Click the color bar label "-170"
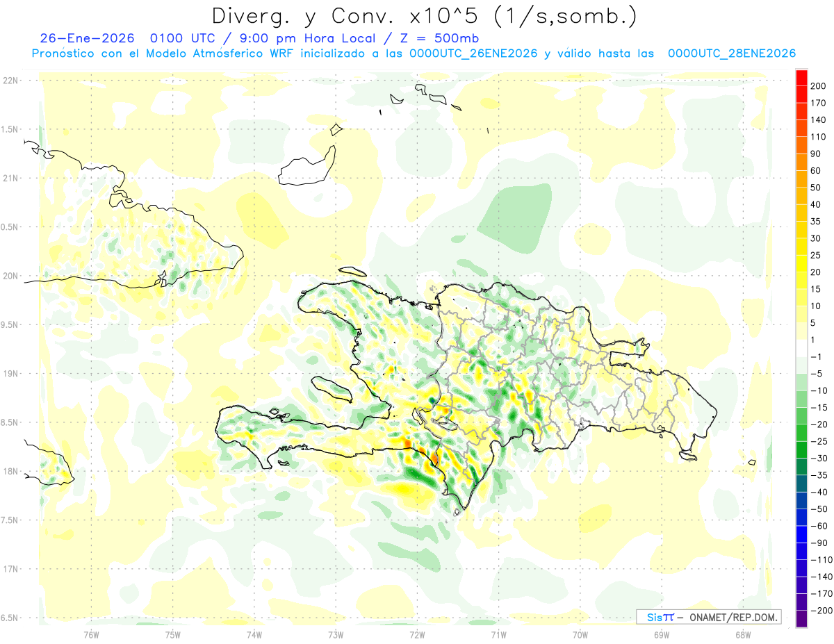 [x=821, y=594]
